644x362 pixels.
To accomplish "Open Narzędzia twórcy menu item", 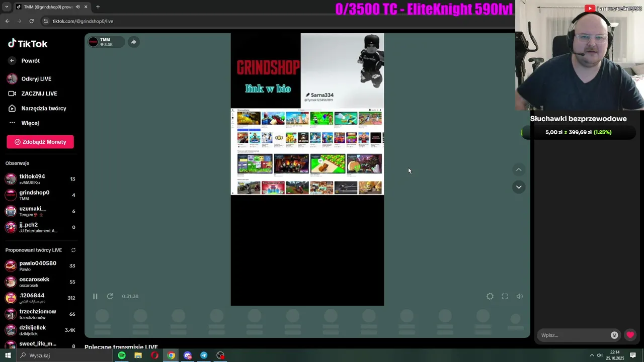I will click(x=37, y=108).
